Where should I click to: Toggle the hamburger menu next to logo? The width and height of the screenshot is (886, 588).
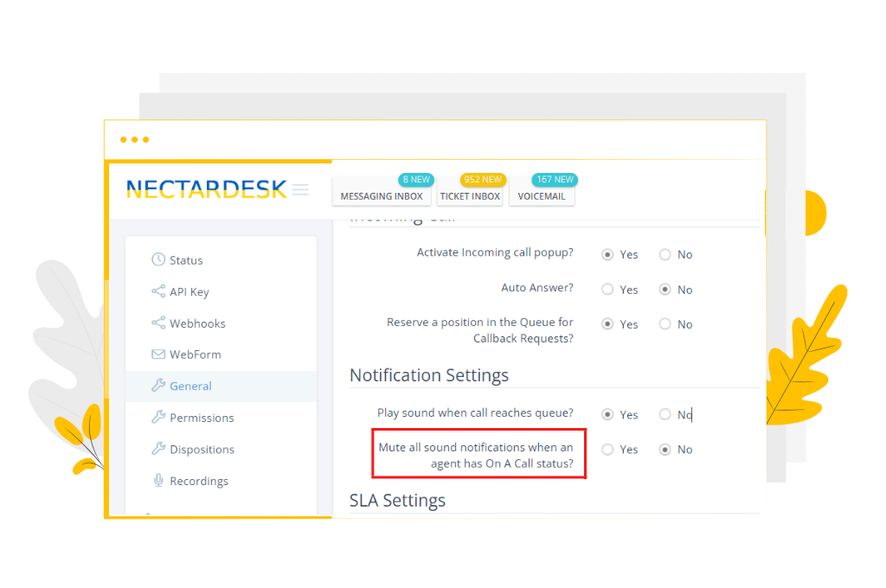pos(300,189)
